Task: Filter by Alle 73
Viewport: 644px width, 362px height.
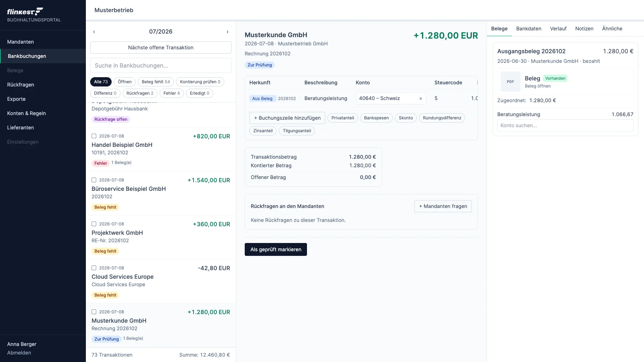Action: click(101, 82)
